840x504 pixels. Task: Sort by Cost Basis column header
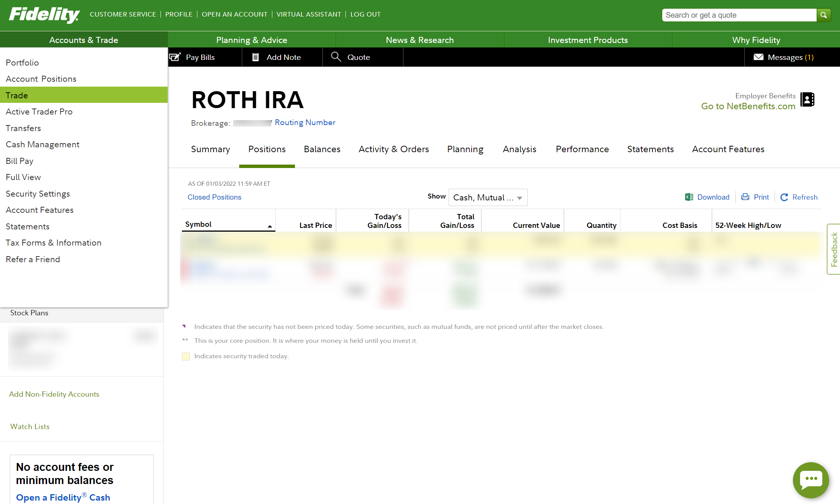[680, 225]
